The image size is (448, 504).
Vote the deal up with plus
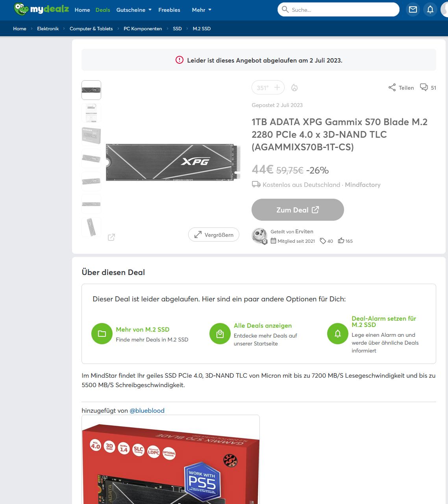pyautogui.click(x=277, y=87)
